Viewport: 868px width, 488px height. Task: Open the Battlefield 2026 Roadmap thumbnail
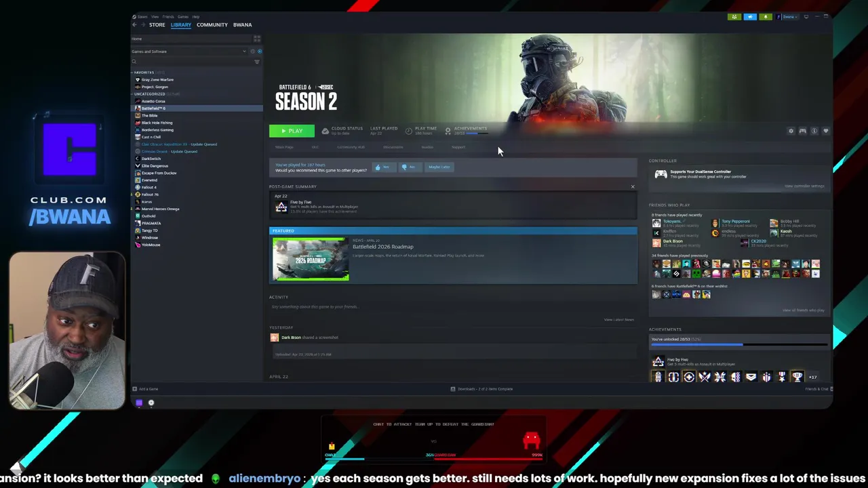pos(311,259)
